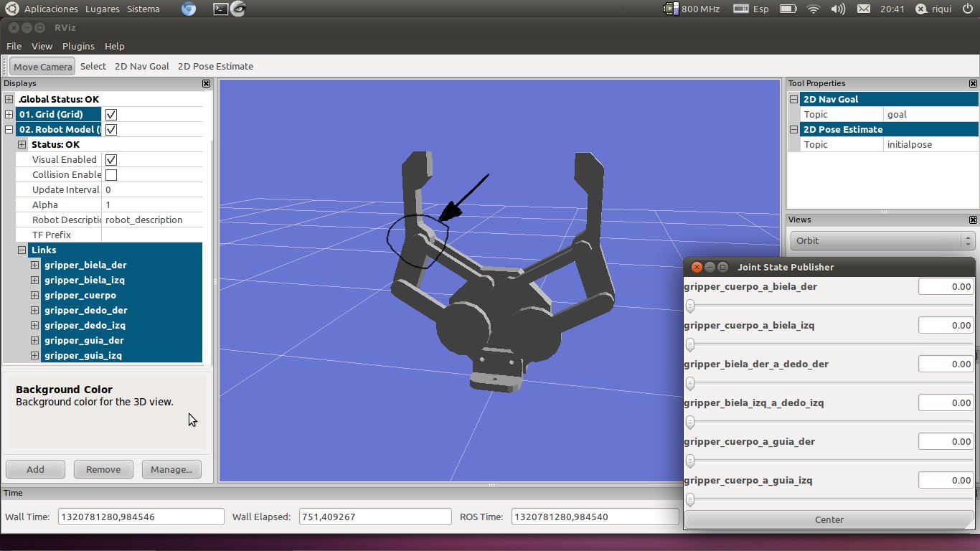Expand the Status: OK row under Robot Model
The height and width of the screenshot is (551, 980).
click(x=22, y=144)
